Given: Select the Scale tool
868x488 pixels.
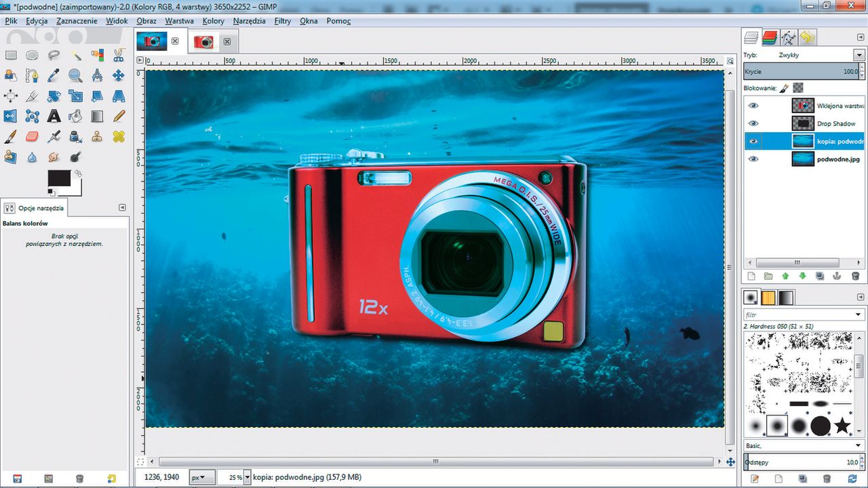Looking at the screenshot, I should click(75, 96).
